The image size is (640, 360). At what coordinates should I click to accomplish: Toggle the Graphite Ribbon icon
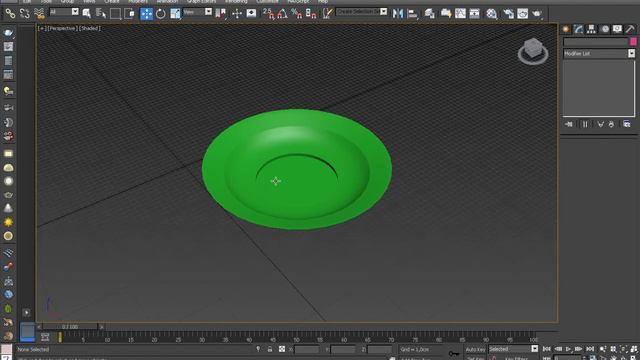pyautogui.click(x=446, y=14)
